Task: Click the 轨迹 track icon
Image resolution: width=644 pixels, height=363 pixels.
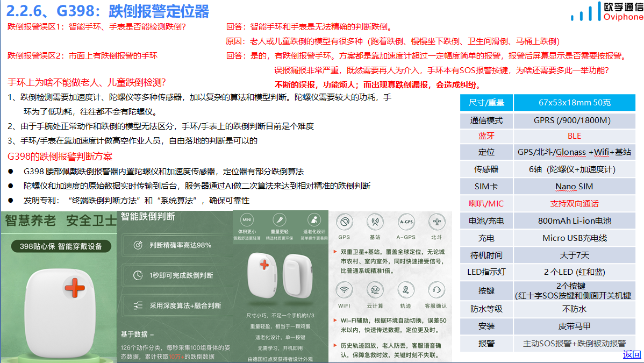Action: tap(406, 290)
